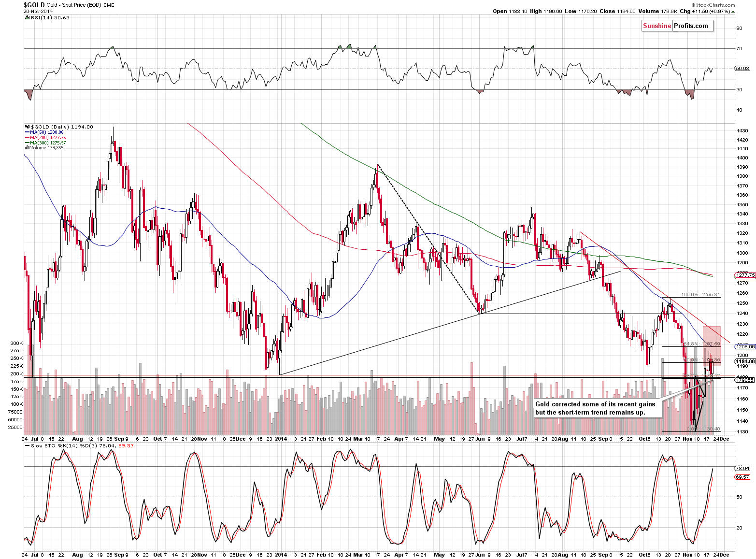Click the 179855 volume tag on right axis

pyautogui.click(x=744, y=380)
